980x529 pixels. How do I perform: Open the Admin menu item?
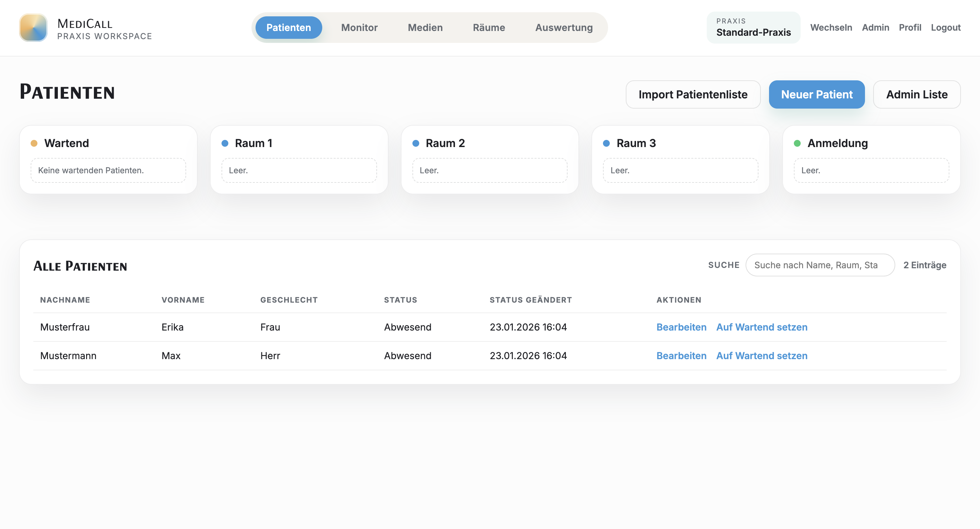pos(876,27)
